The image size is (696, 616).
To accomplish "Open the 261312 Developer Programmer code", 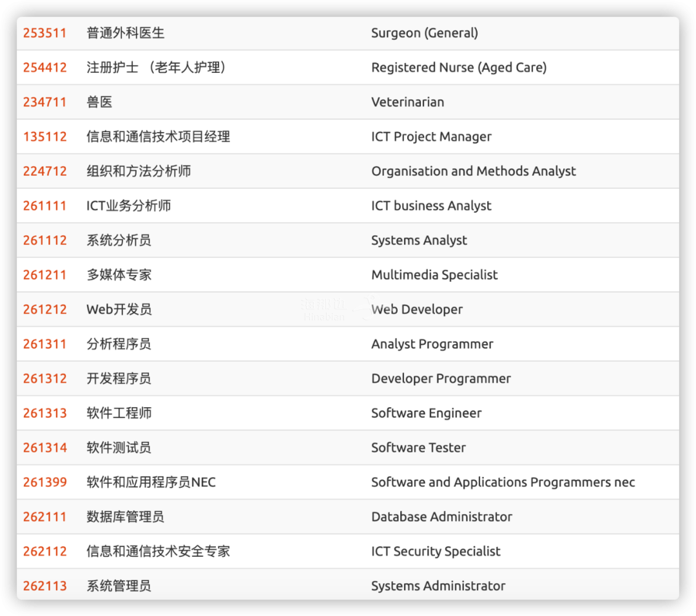I will [x=45, y=379].
